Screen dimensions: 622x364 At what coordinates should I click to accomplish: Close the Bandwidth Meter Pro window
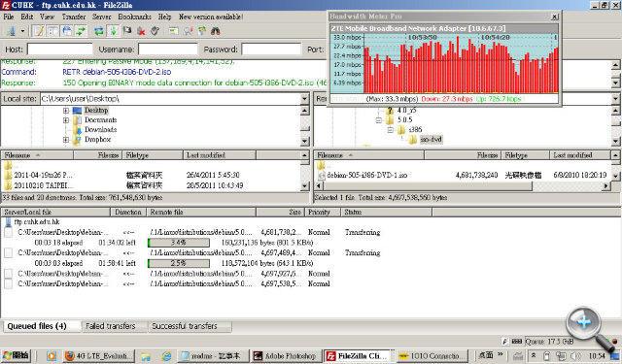point(555,17)
